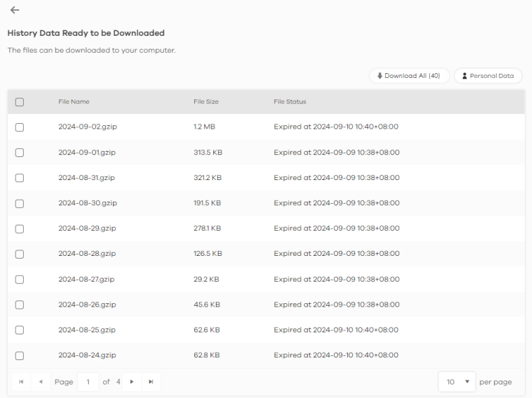Click the File Size column header
The image size is (532, 398).
tap(206, 102)
